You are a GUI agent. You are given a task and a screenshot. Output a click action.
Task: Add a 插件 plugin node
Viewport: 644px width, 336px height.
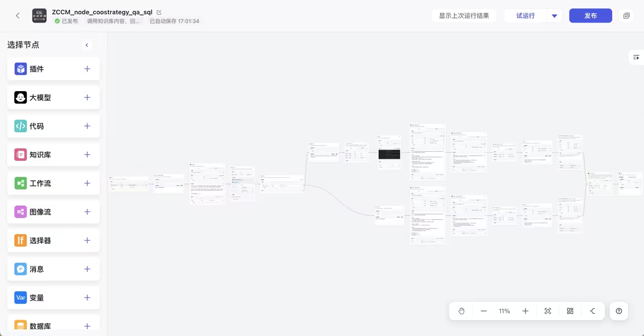point(87,69)
